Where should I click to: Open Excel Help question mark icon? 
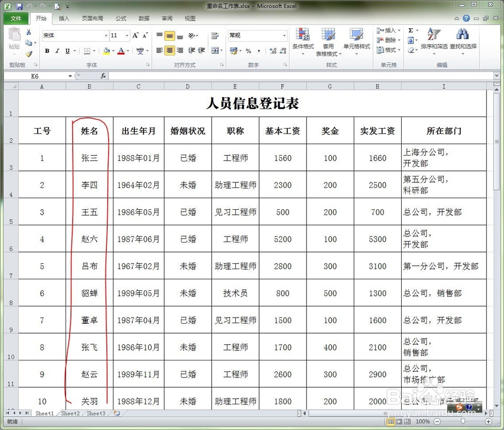(x=466, y=18)
